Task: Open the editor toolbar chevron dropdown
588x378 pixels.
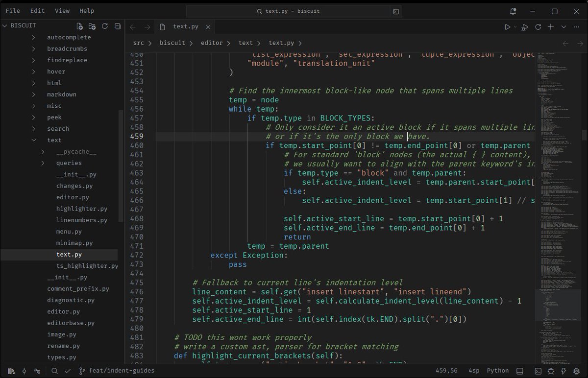Action: click(x=563, y=27)
